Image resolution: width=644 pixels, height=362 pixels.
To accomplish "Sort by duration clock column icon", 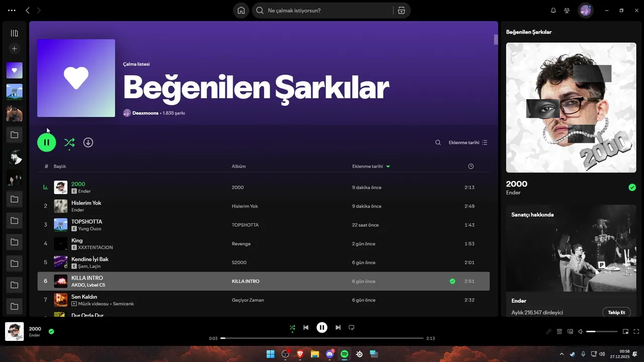I will point(470,166).
